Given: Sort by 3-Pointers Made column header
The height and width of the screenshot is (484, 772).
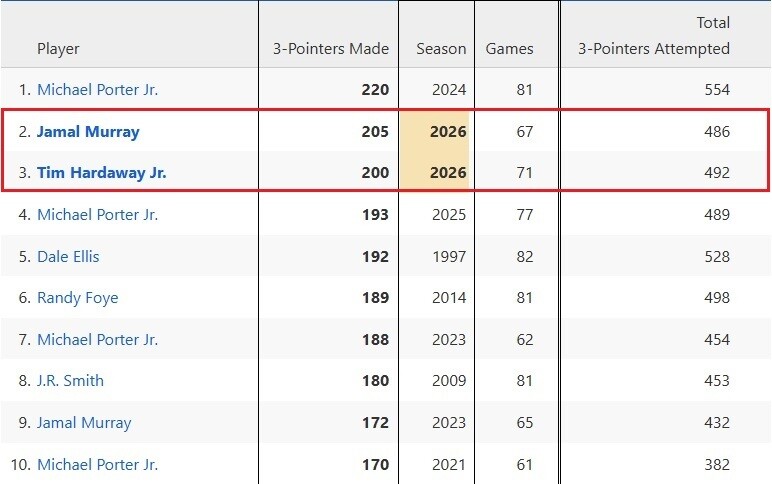Looking at the screenshot, I should [x=330, y=49].
